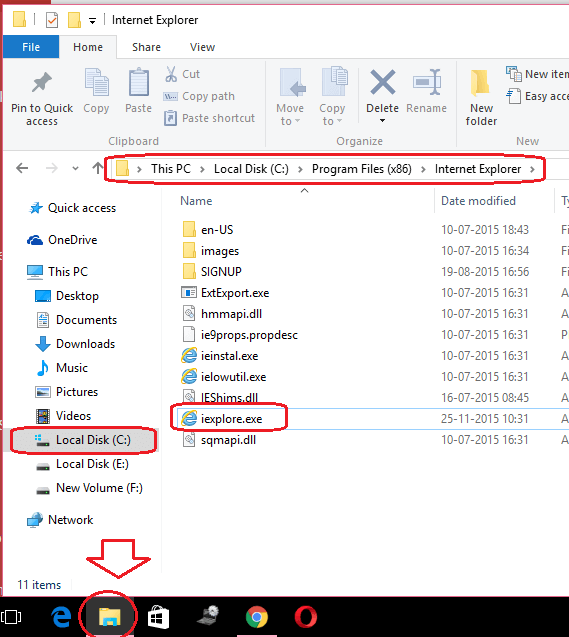Click the Delete ribbon icon
This screenshot has width=569, height=637.
click(x=382, y=82)
